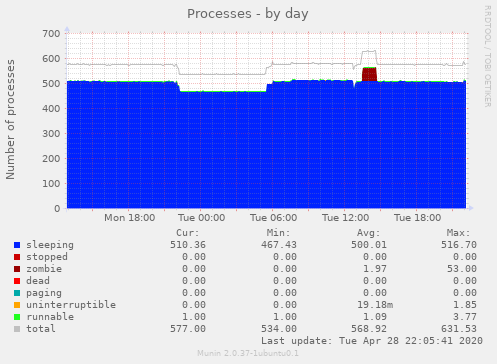Click the 300 y-axis tick label
The height and width of the screenshot is (364, 497).
tap(51, 134)
